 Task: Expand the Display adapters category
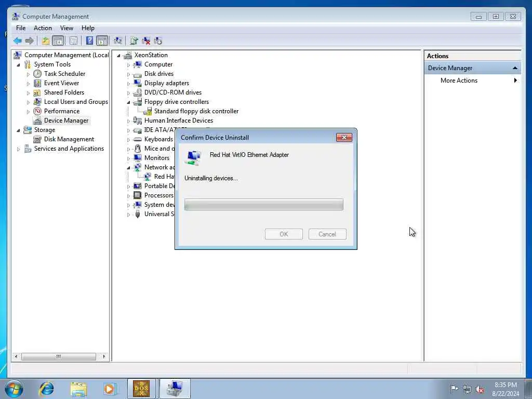pos(128,84)
